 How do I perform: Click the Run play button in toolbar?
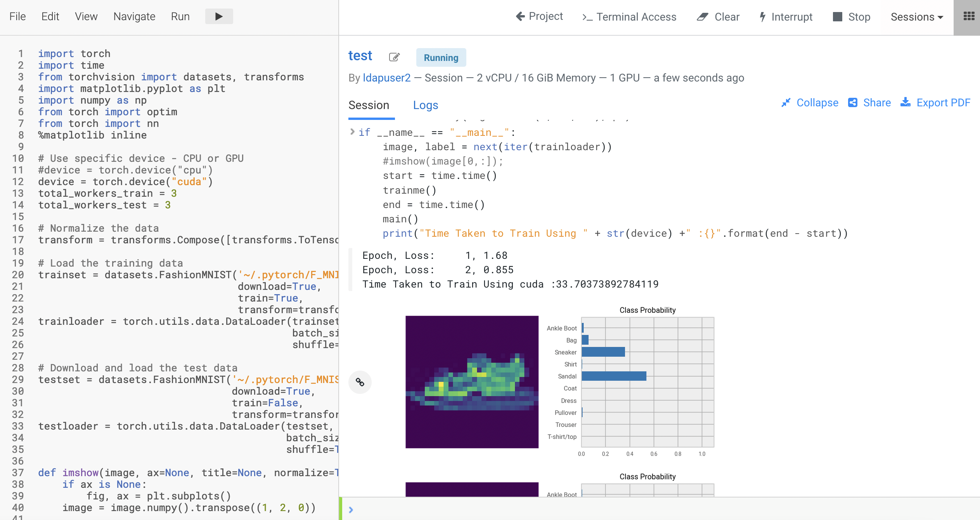click(x=219, y=16)
